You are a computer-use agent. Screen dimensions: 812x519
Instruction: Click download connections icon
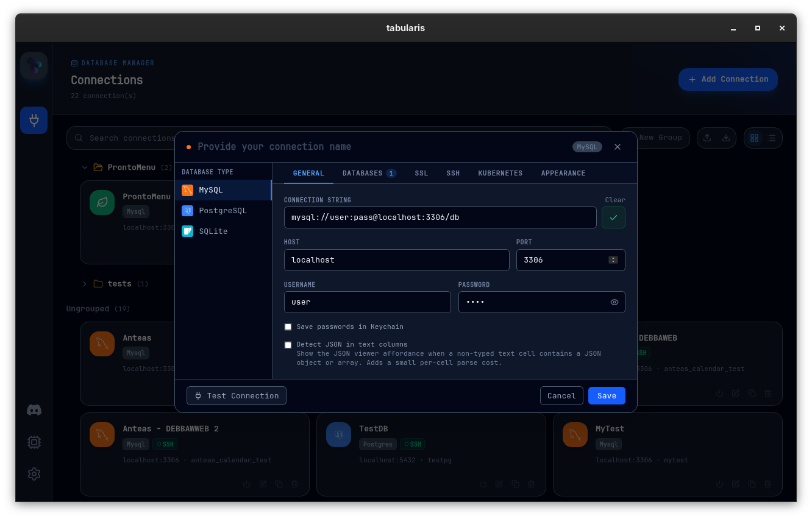coord(726,138)
